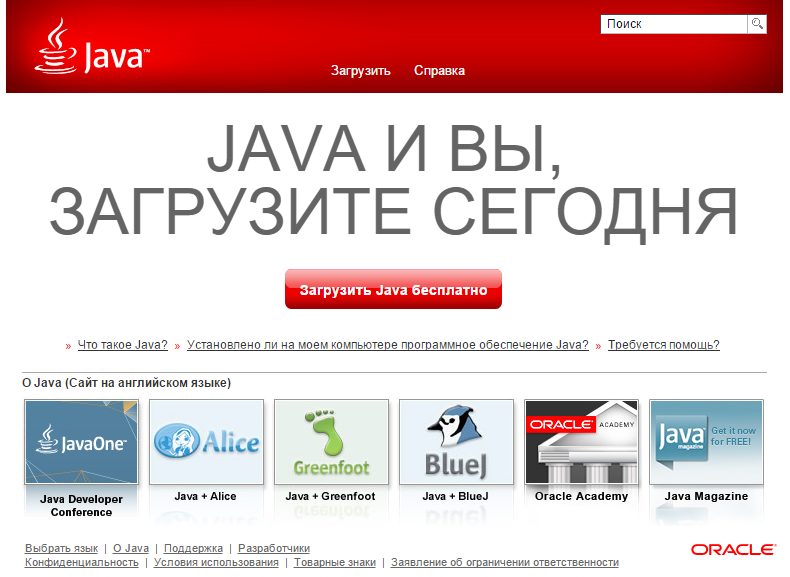This screenshot has height=577, width=790.
Task: Open the Справка menu item
Action: click(439, 71)
